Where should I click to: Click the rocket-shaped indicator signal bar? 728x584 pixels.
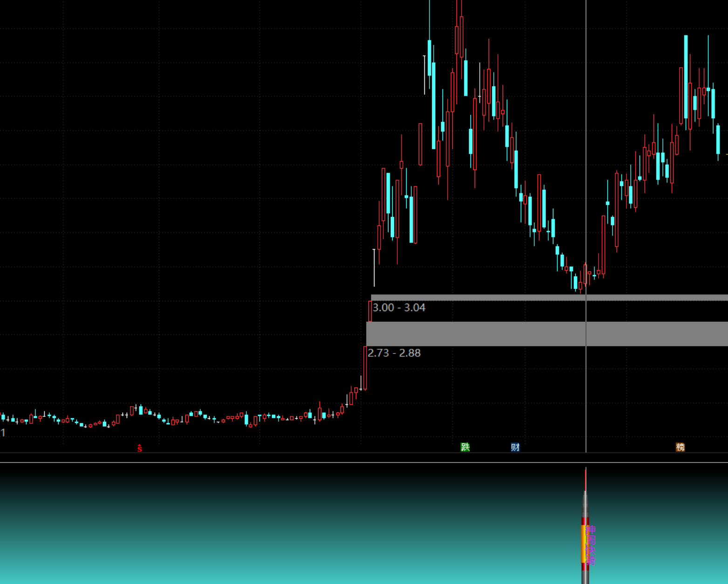coord(585,526)
